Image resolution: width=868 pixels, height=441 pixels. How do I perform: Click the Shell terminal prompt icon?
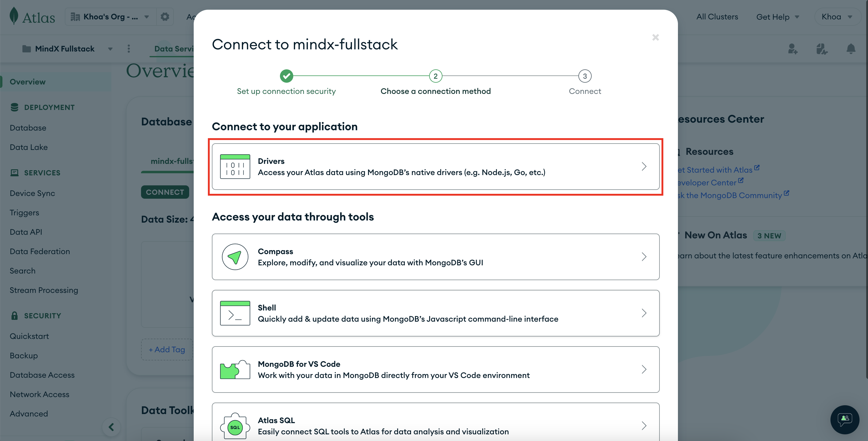235,313
